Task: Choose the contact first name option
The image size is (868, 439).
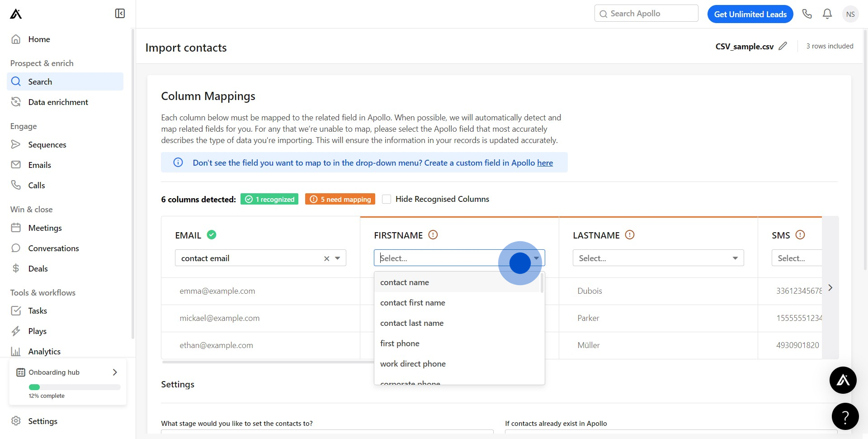Action: 412,303
